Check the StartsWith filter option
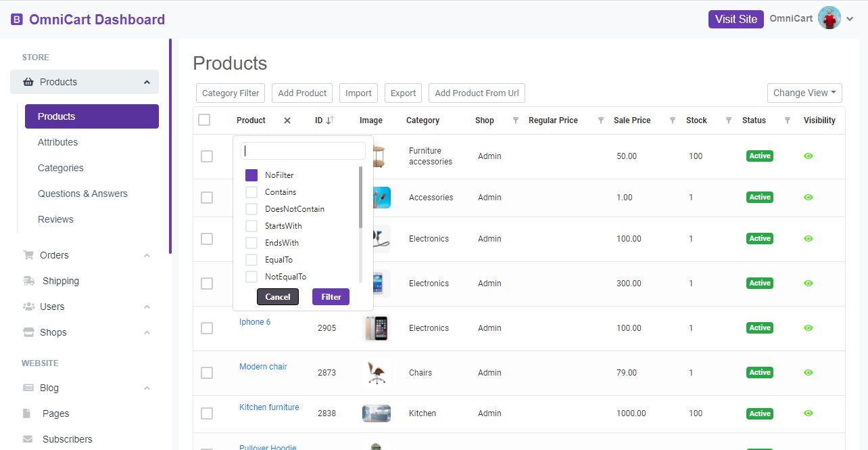 tap(251, 226)
